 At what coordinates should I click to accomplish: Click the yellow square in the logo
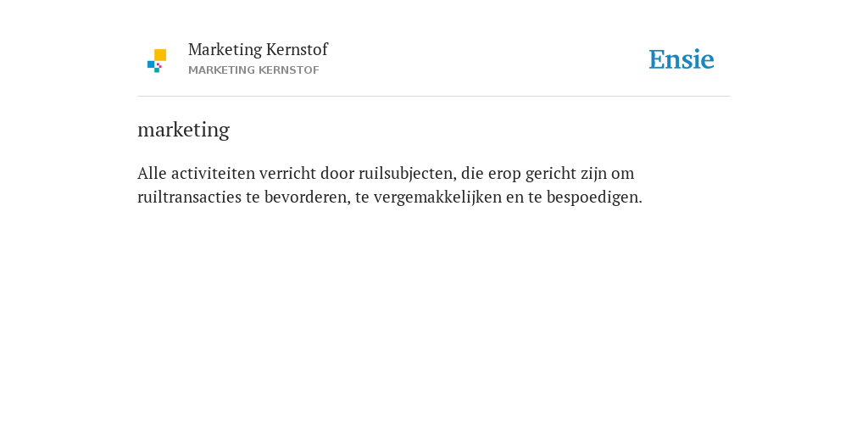[x=160, y=55]
